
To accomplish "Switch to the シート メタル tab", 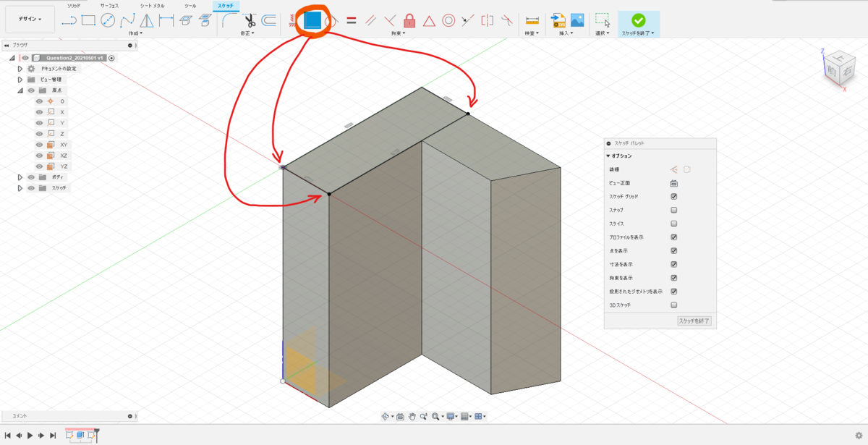I will (152, 6).
